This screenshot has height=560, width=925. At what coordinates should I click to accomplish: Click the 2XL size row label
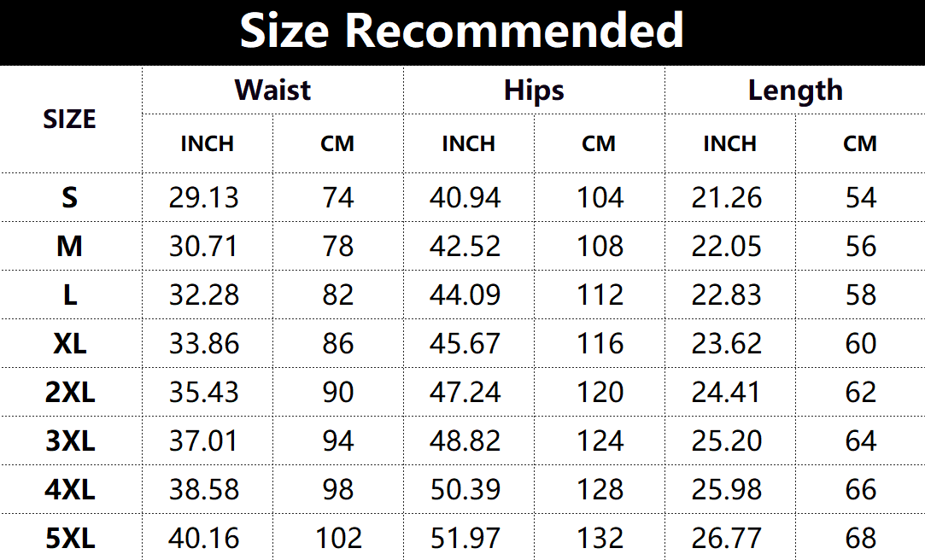[69, 393]
